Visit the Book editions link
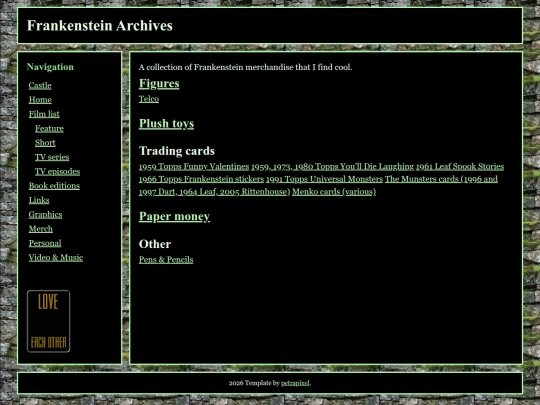 point(54,186)
